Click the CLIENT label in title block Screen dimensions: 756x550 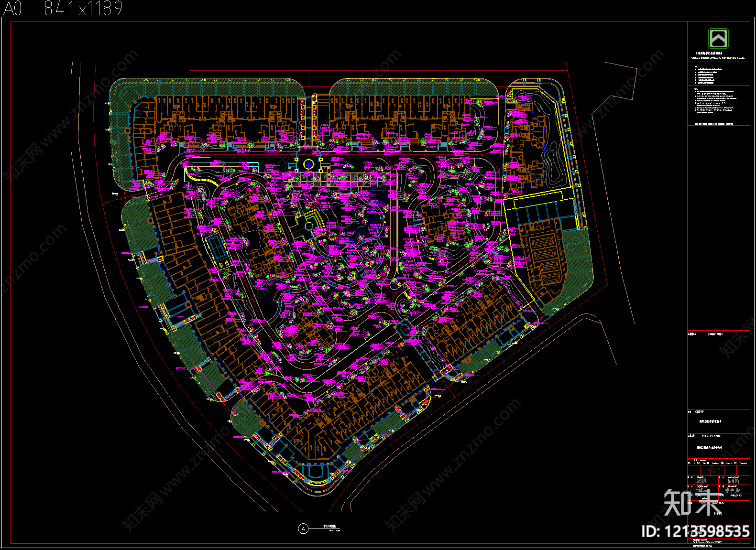coord(700,411)
